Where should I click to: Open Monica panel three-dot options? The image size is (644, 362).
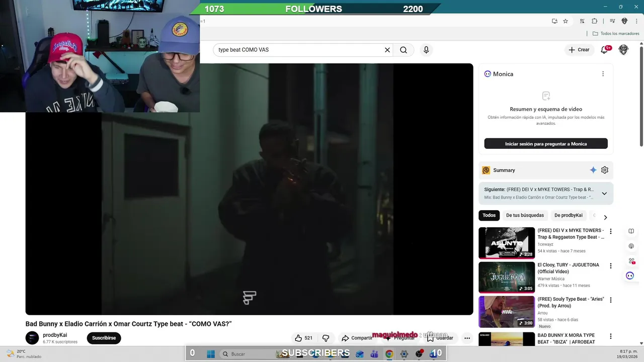pos(603,74)
